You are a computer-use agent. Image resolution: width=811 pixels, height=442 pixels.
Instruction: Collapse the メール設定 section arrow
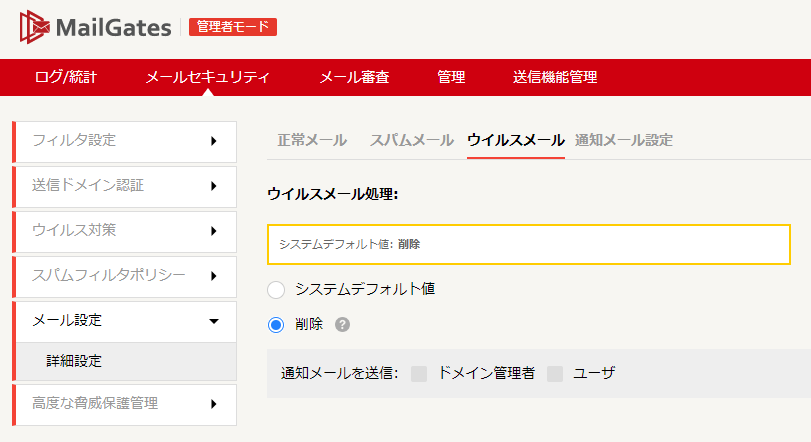click(x=214, y=321)
